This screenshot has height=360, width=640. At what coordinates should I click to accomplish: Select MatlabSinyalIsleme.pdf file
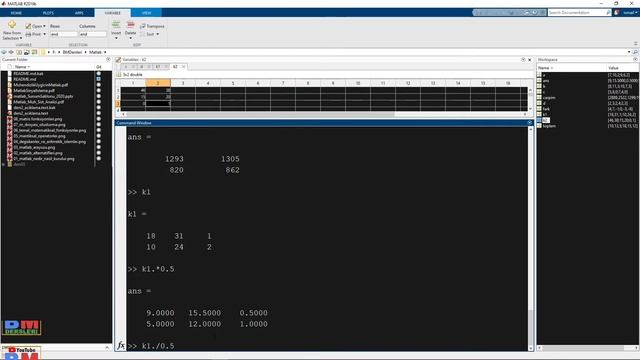(34, 91)
